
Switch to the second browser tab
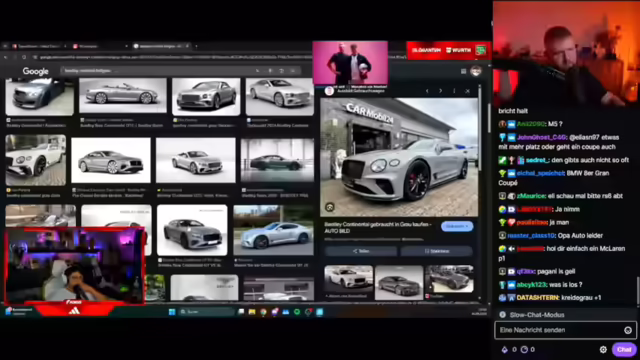click(100, 46)
